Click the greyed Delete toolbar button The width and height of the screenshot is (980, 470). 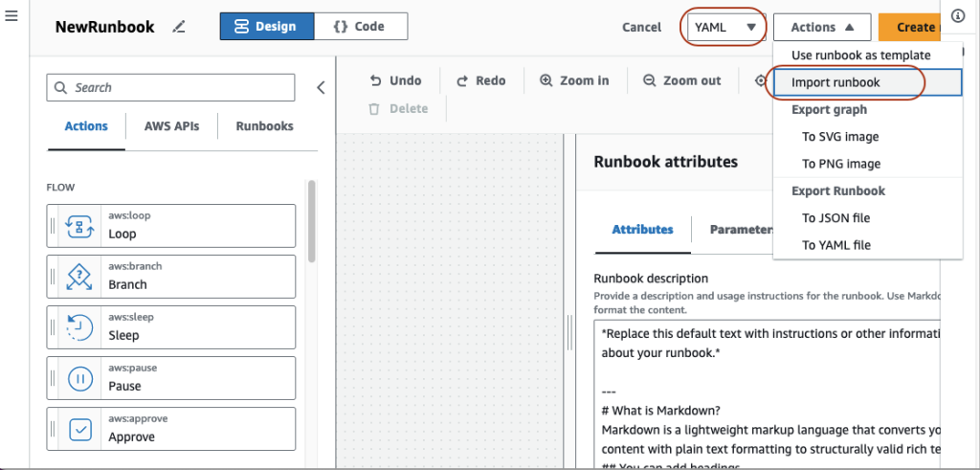point(398,109)
